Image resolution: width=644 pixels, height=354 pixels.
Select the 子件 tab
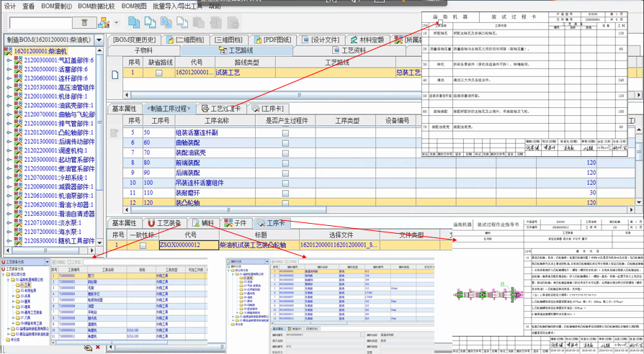coord(235,223)
